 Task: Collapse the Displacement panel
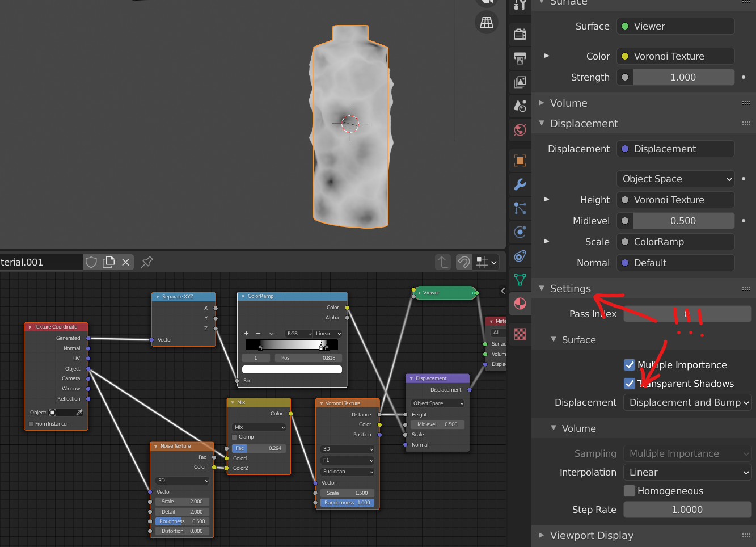(542, 123)
